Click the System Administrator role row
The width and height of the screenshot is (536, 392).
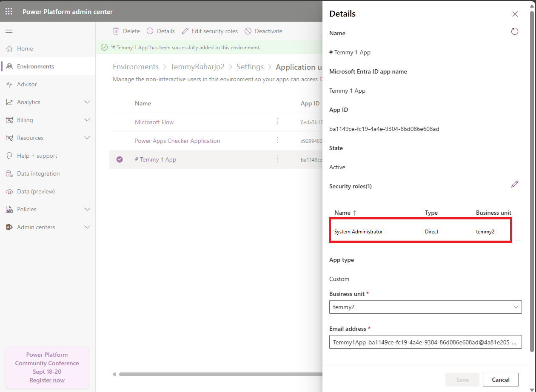(x=425, y=232)
